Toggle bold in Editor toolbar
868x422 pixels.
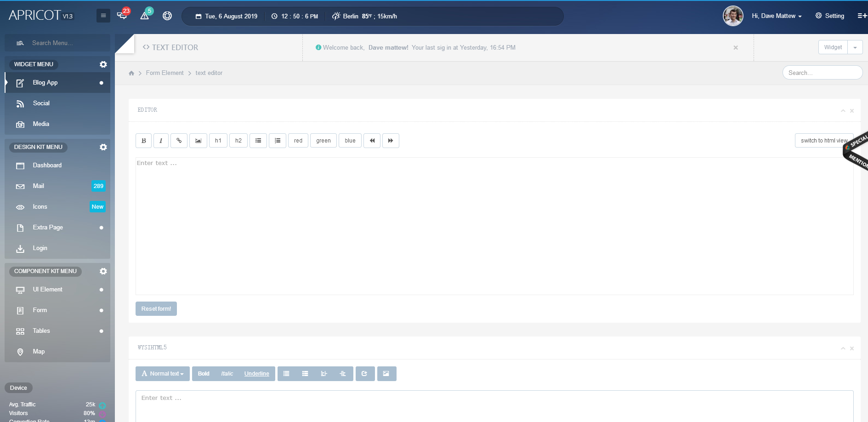point(144,141)
